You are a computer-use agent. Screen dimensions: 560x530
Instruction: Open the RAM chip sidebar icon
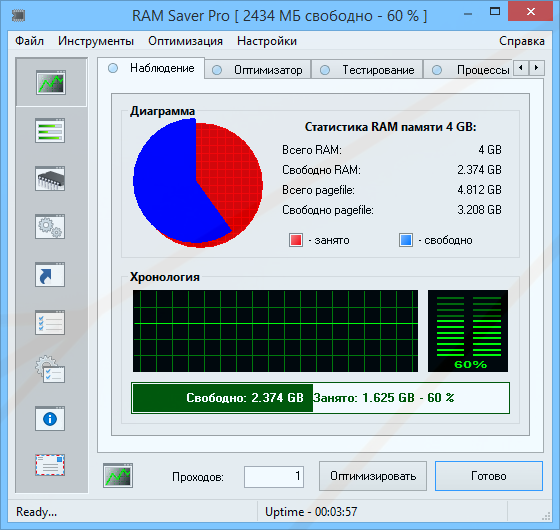pyautogui.click(x=50, y=179)
